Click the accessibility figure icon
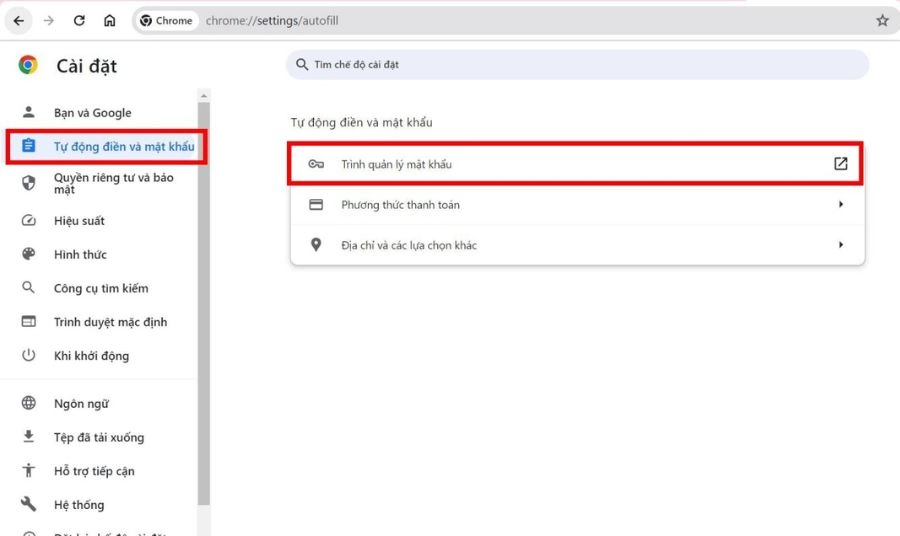Viewport: 900px width, 536px height. (x=28, y=471)
